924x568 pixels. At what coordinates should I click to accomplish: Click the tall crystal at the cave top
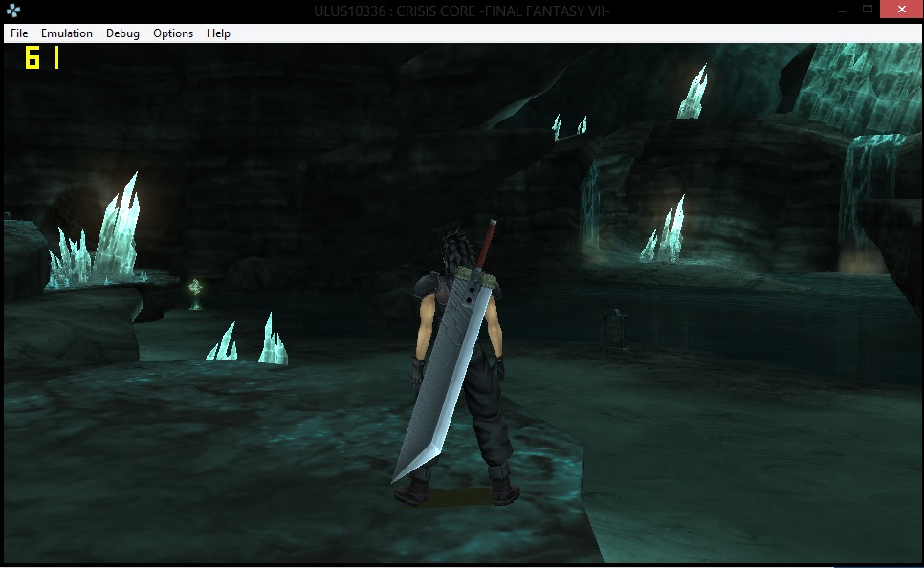693,94
